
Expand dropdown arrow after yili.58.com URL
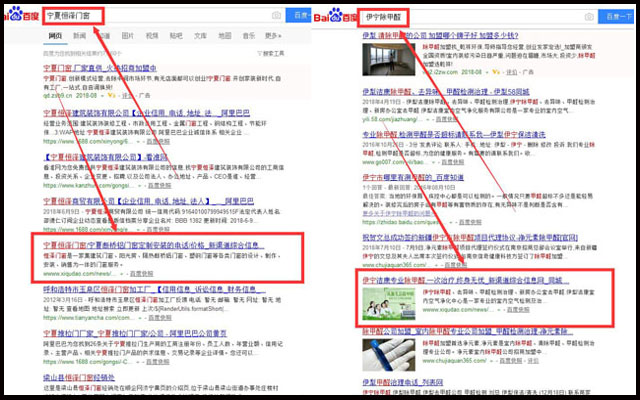[x=427, y=120]
